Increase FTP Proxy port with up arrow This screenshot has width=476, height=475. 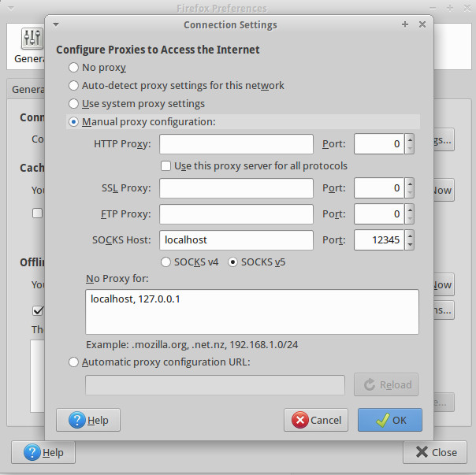pyautogui.click(x=410, y=210)
